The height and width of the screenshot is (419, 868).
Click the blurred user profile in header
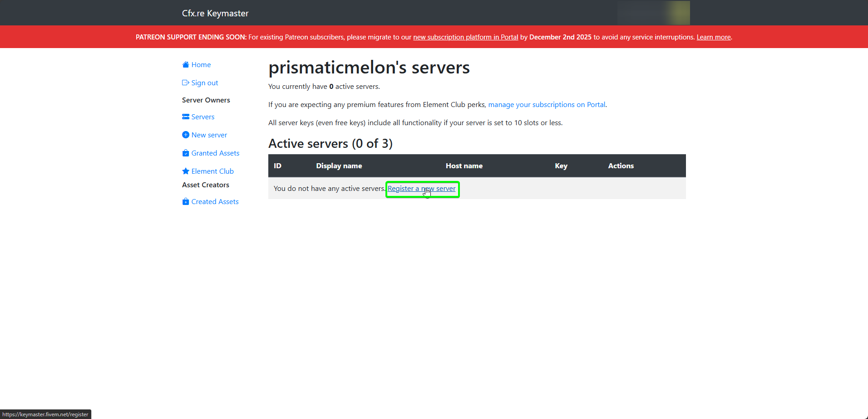(x=653, y=13)
